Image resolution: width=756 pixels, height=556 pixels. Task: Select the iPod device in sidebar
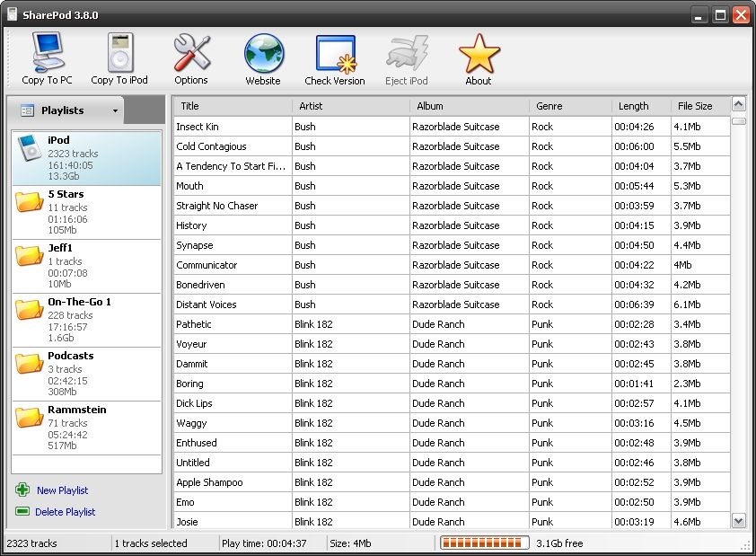pos(86,159)
